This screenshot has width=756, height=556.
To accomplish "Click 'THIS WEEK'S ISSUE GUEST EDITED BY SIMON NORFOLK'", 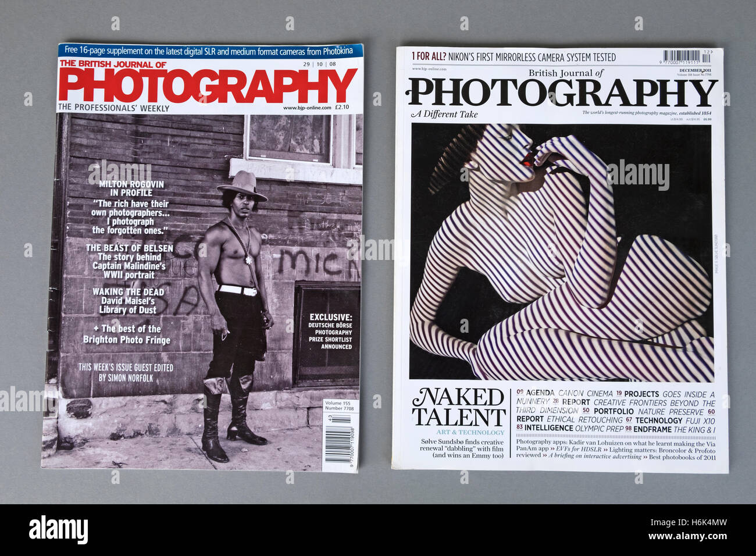I will (126, 372).
